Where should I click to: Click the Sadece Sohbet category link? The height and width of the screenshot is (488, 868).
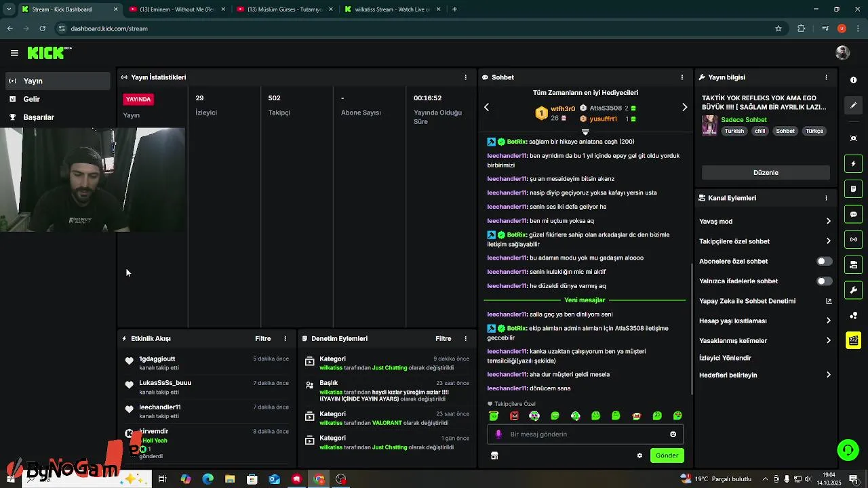coord(743,120)
